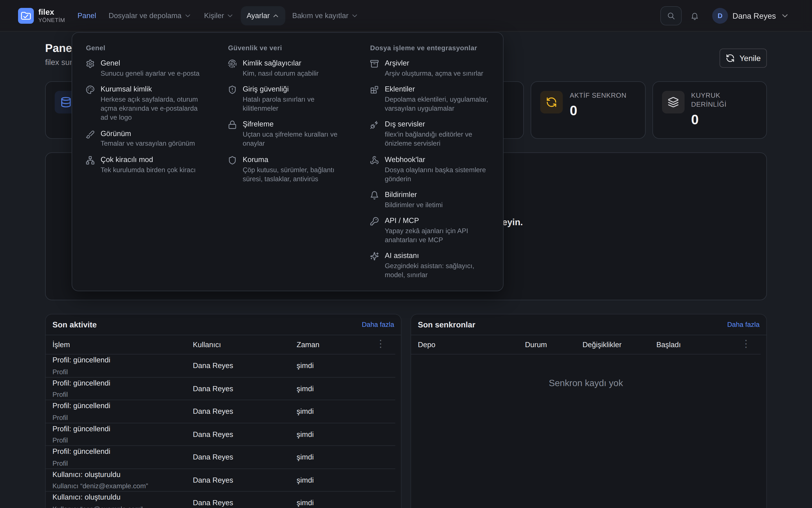Expand the Bakım ve kayıtlar menu

point(325,16)
